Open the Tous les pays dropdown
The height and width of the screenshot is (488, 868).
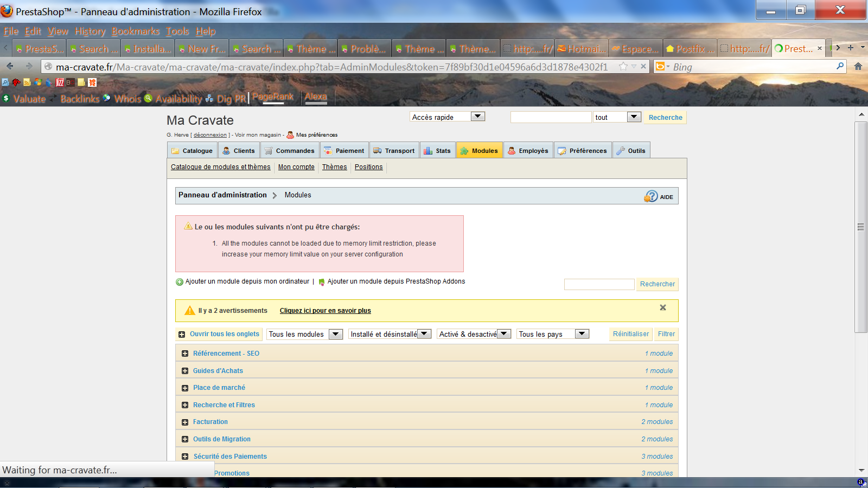(553, 334)
